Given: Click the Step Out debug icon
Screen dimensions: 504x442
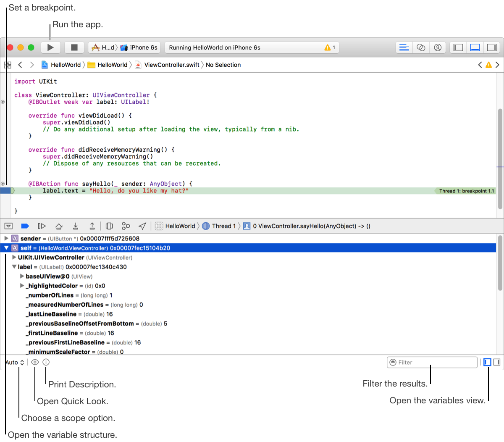Looking at the screenshot, I should pos(92,226).
